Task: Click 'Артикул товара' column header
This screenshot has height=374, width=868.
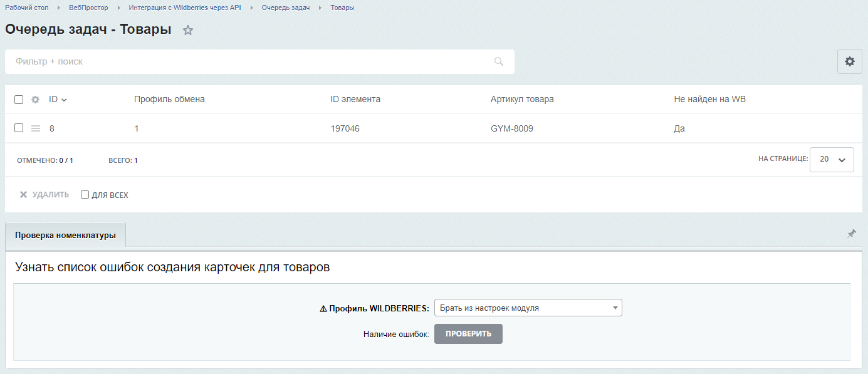Action: [522, 99]
